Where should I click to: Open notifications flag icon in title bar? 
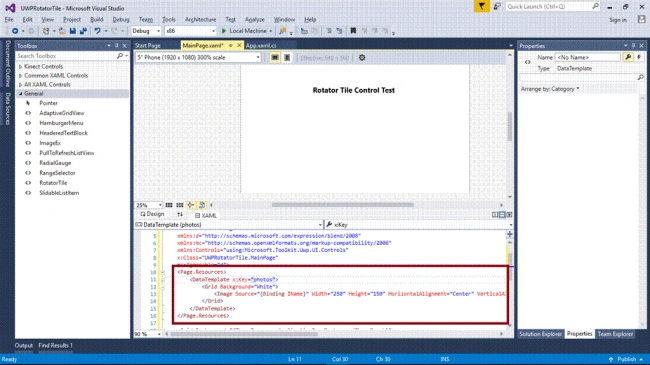click(482, 7)
